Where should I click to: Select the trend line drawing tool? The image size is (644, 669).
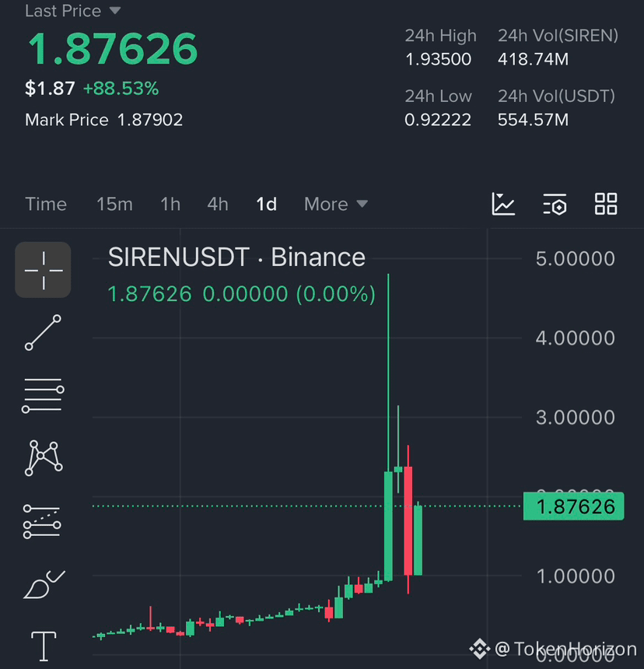(43, 333)
